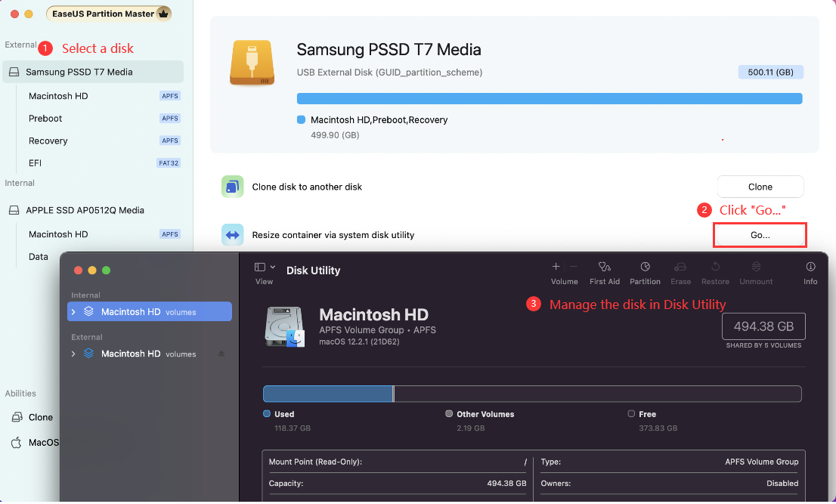
Task: Click the Restore toolbar icon
Action: click(x=715, y=267)
